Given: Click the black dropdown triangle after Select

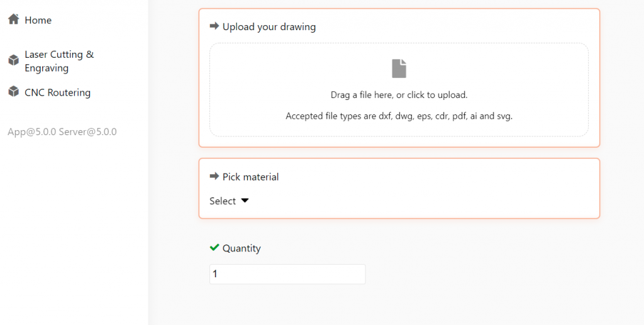Looking at the screenshot, I should (x=245, y=201).
